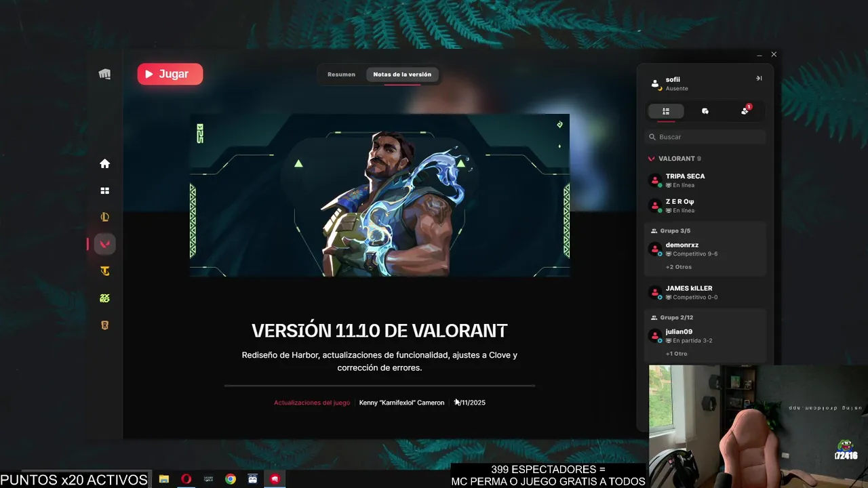Screen dimensions: 868x488
Task: Collapse the social panel arrow icon
Action: tap(759, 79)
